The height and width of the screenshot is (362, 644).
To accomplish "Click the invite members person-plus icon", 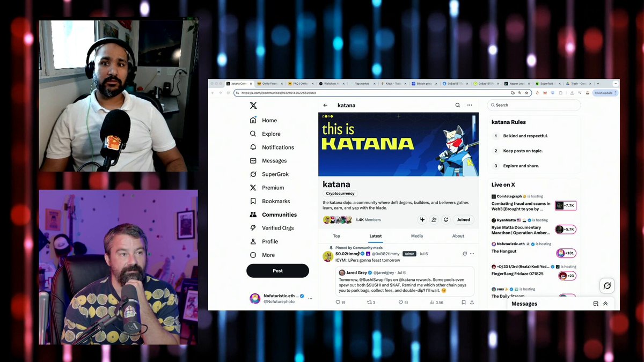I will click(434, 219).
